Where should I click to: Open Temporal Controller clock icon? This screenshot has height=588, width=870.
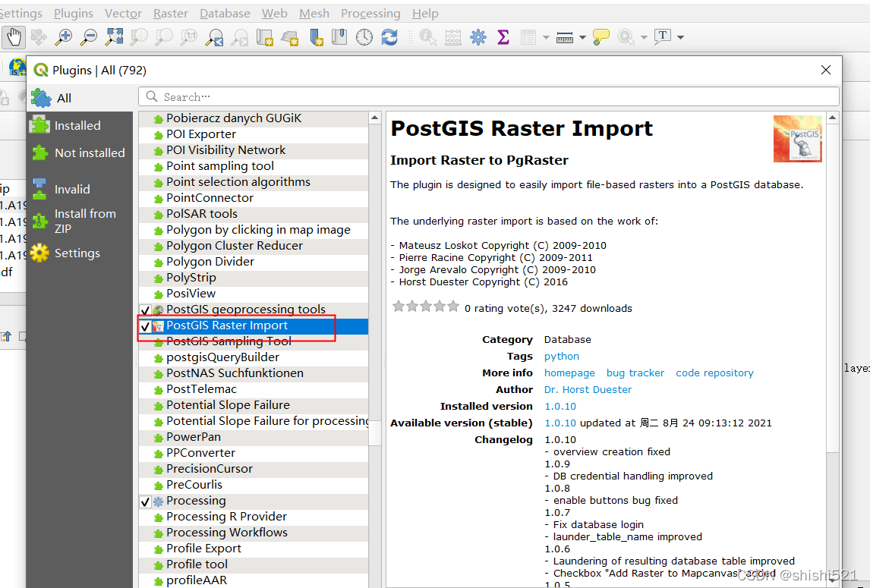click(364, 37)
